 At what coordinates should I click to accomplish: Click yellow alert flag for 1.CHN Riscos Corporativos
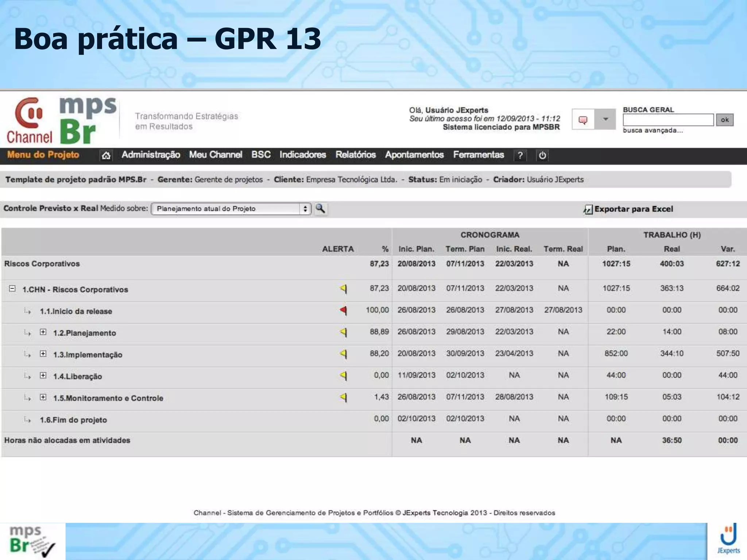pos(343,289)
